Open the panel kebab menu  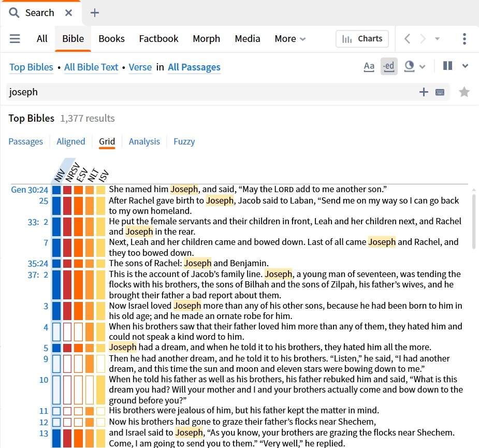point(465,39)
